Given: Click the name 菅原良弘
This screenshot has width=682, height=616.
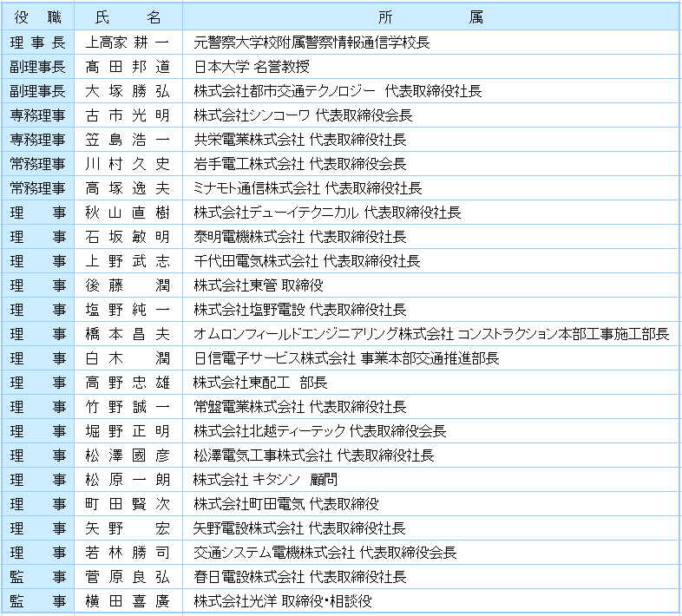Looking at the screenshot, I should coord(128,578).
